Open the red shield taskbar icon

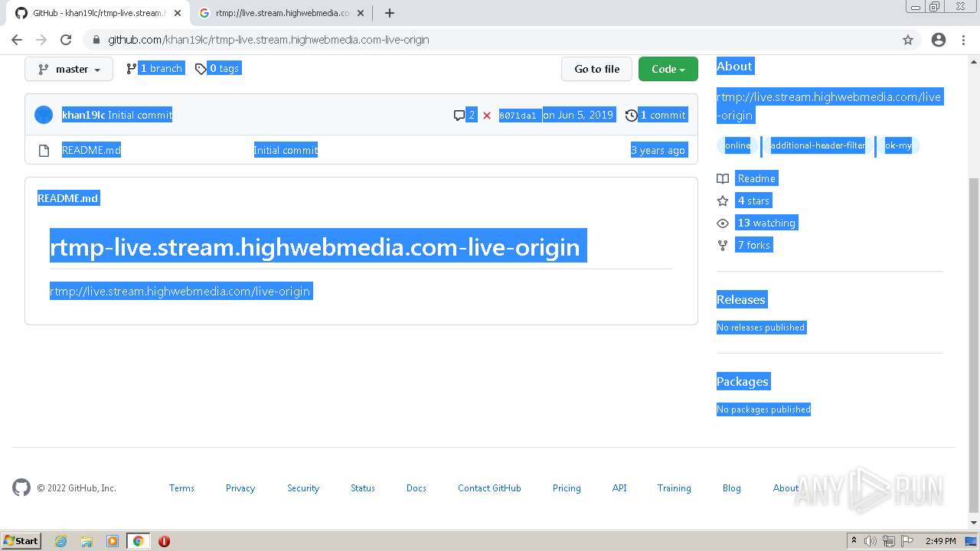click(x=164, y=541)
